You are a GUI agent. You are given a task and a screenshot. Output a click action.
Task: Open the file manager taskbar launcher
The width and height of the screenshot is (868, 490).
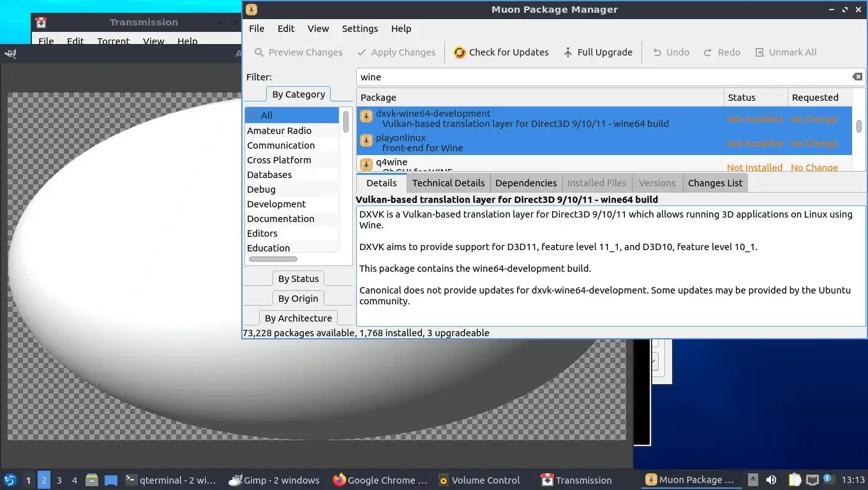point(92,480)
